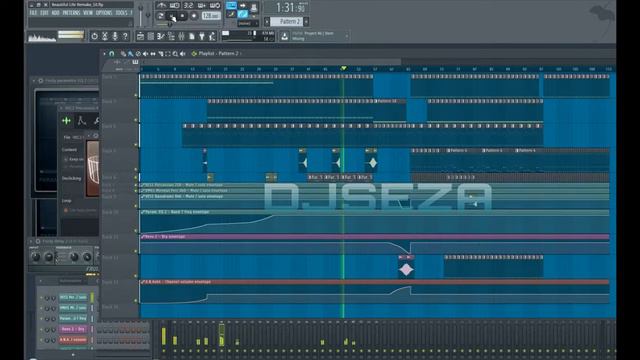
Task: Open Playlist options menu arrow at toolbar start
Action: point(104,53)
